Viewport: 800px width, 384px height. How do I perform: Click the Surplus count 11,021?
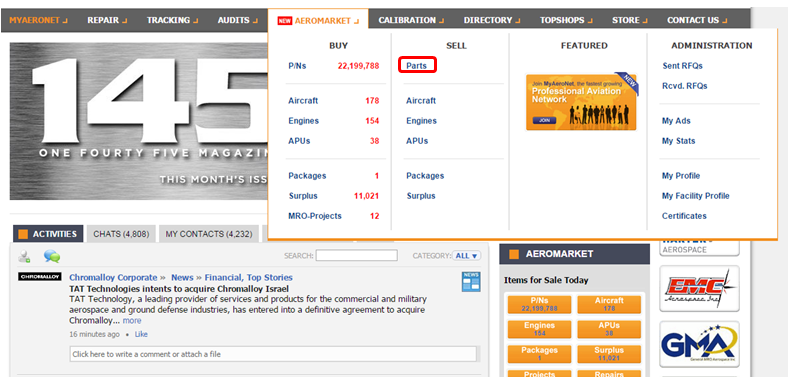tap(366, 196)
